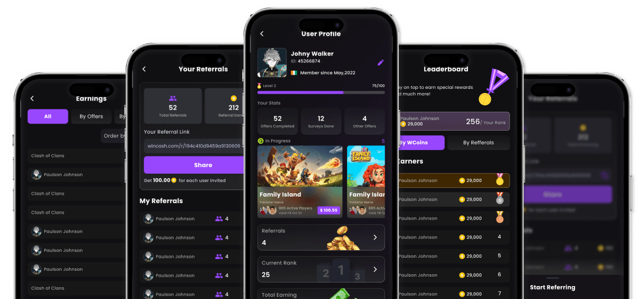Select the By WCoins tab

[421, 143]
